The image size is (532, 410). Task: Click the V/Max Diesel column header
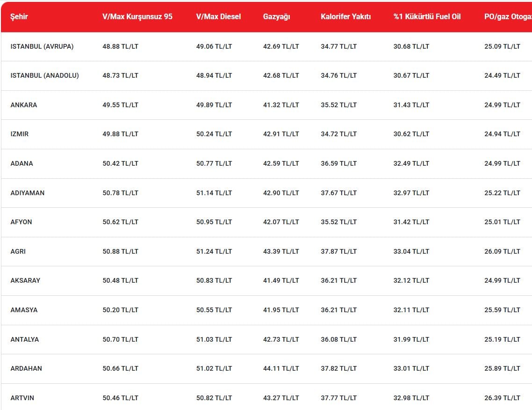[x=218, y=17]
